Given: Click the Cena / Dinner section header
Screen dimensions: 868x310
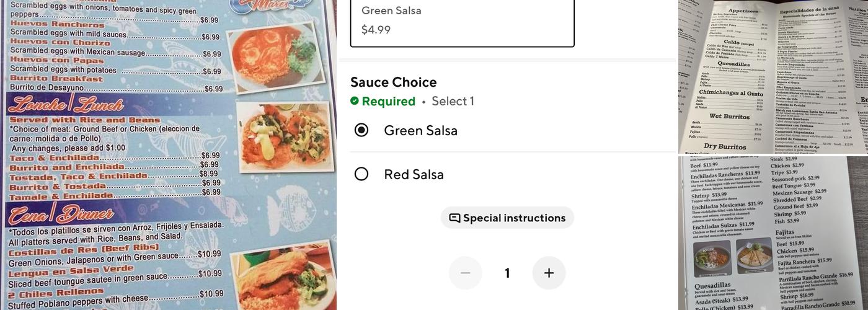Looking at the screenshot, I should click(60, 215).
